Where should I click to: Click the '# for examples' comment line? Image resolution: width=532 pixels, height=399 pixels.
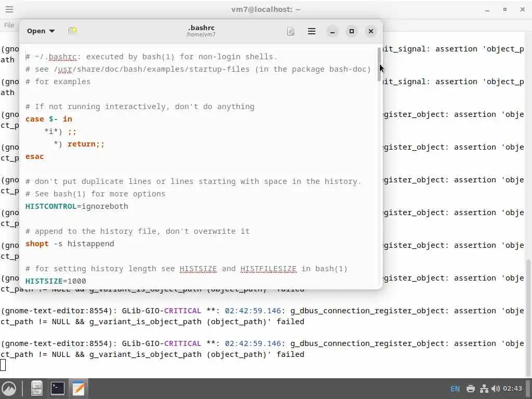tap(58, 82)
